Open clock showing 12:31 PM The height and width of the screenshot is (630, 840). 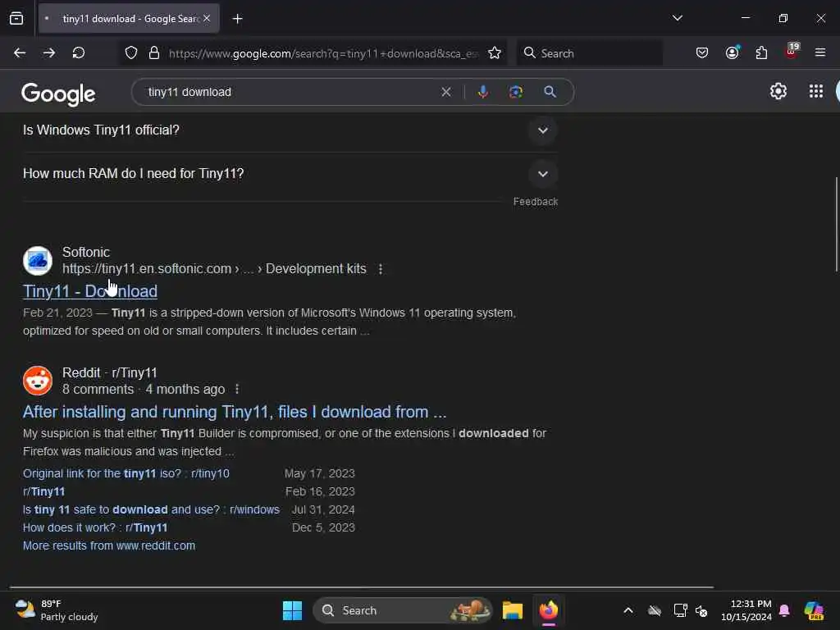click(746, 610)
